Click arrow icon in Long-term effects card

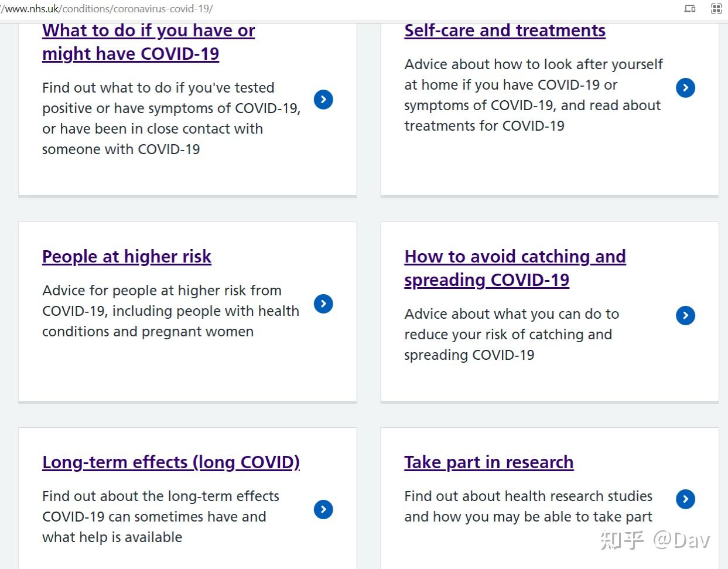click(x=323, y=509)
